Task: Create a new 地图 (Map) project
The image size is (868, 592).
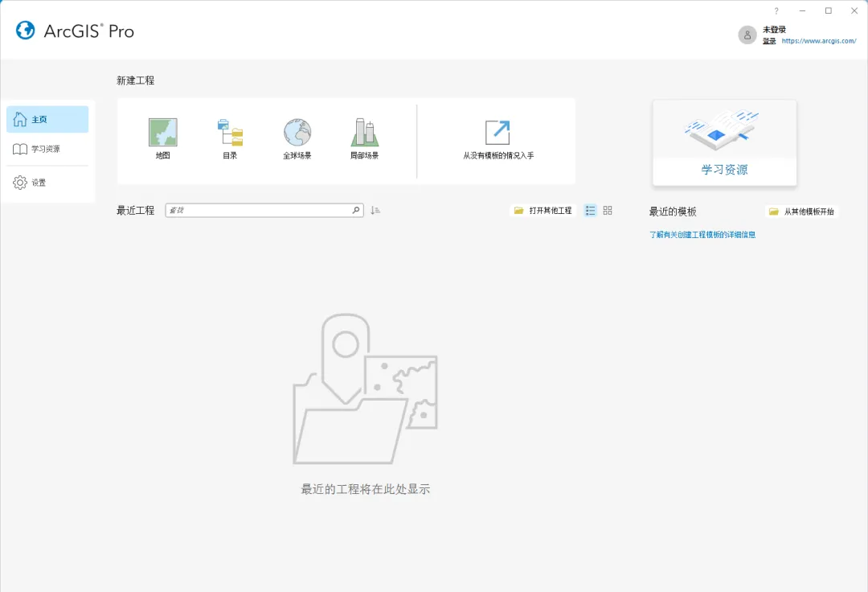Action: point(162,139)
